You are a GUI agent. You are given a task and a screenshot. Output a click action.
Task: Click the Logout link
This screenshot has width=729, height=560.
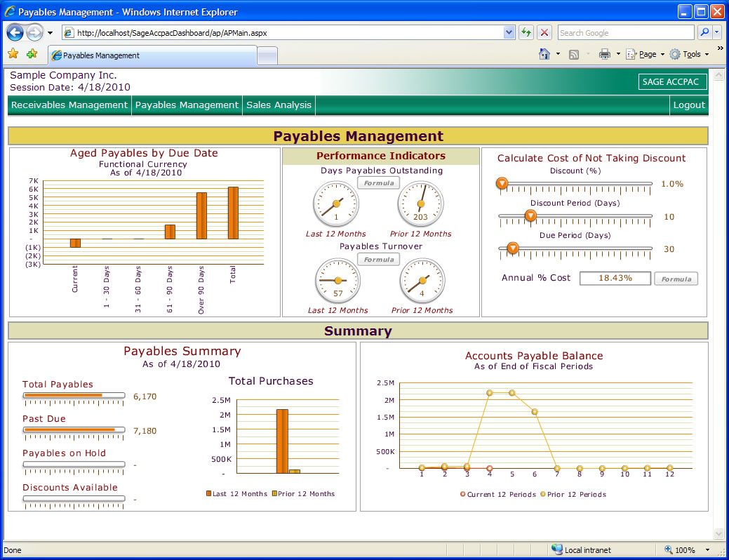tap(689, 105)
